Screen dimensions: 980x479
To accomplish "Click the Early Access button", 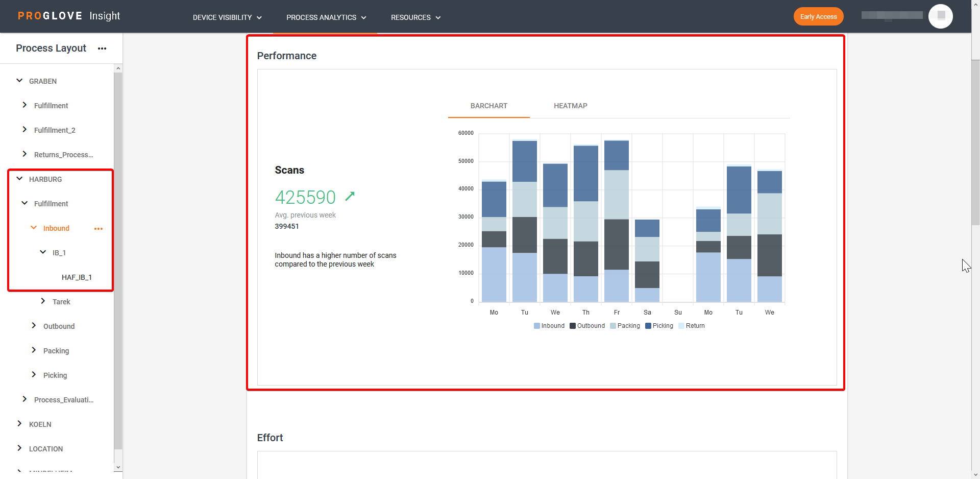I will tap(818, 16).
